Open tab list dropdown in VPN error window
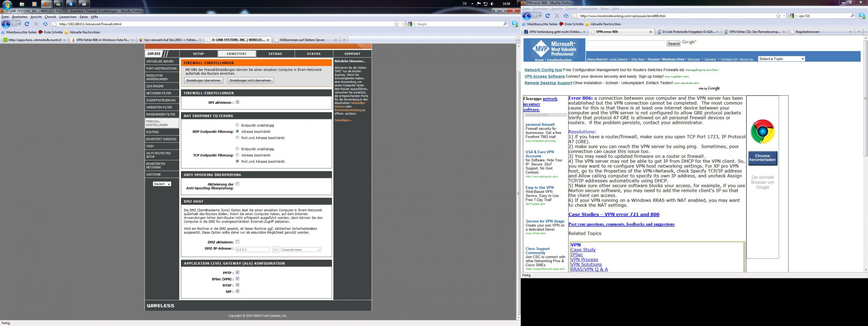The image size is (868, 326). pos(865,32)
